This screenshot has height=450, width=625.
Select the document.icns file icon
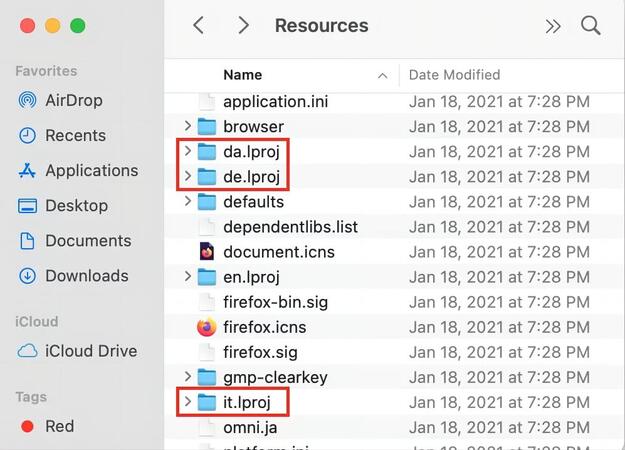click(207, 251)
